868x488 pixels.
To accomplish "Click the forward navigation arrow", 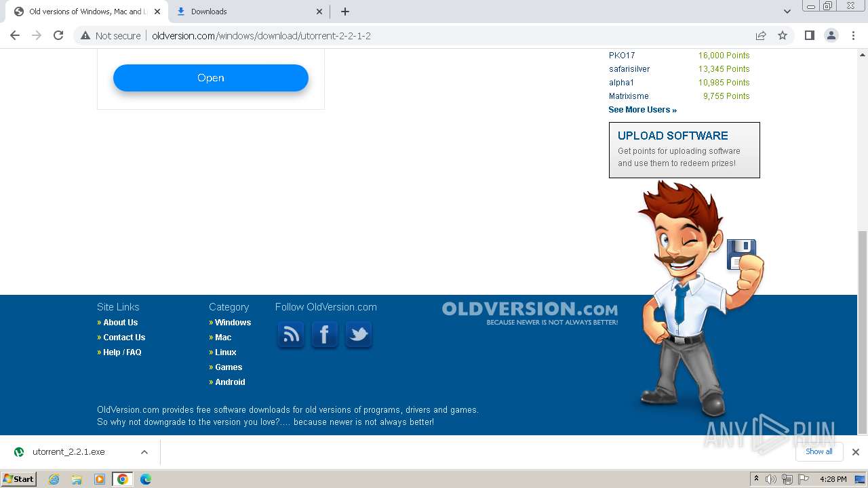I will tap(37, 35).
